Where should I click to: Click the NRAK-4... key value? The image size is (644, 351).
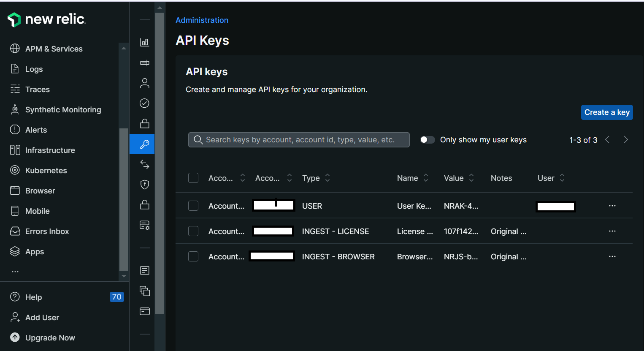tap(461, 206)
